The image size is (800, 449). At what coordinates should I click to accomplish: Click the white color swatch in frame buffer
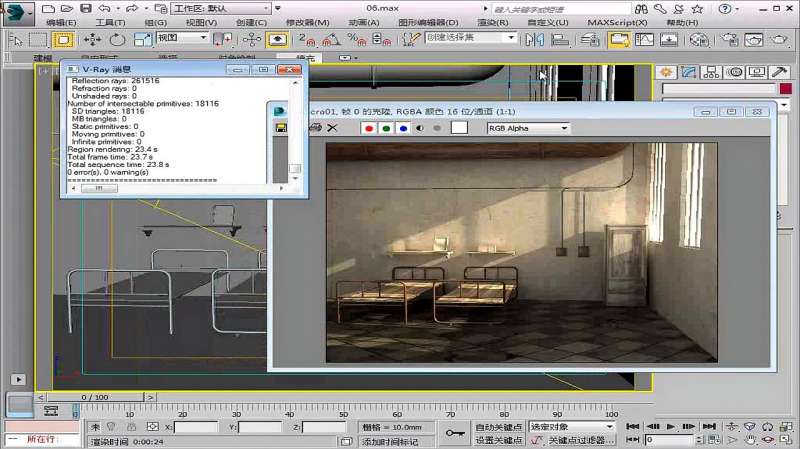pos(459,128)
